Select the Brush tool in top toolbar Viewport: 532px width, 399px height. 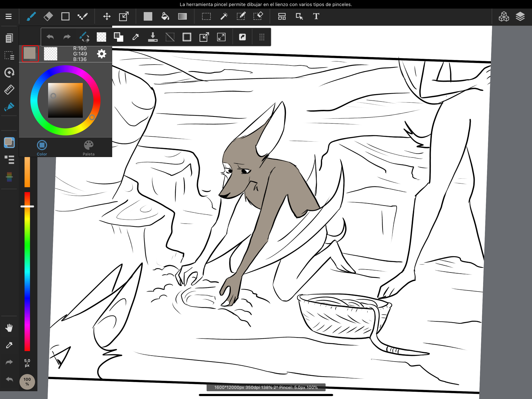point(31,16)
